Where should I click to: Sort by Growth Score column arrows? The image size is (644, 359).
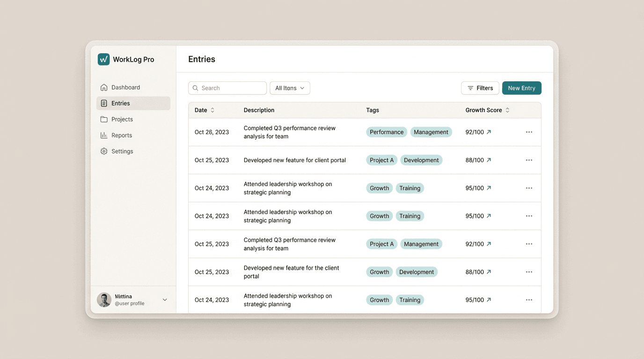[507, 110]
